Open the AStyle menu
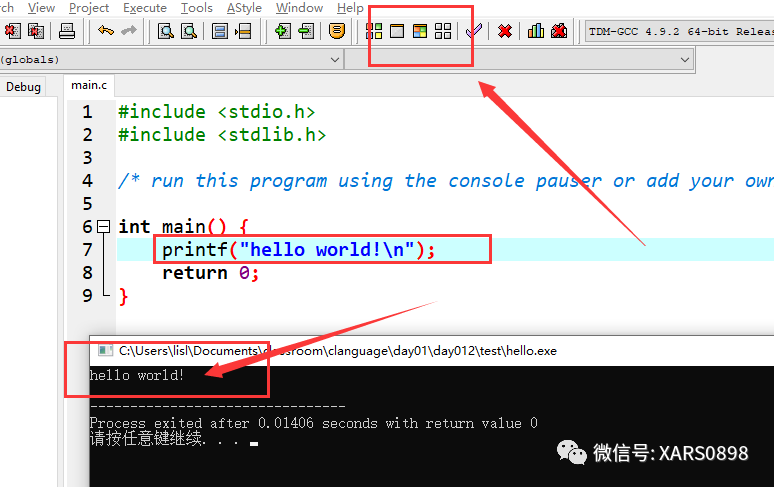Image resolution: width=774 pixels, height=487 pixels. coord(244,8)
